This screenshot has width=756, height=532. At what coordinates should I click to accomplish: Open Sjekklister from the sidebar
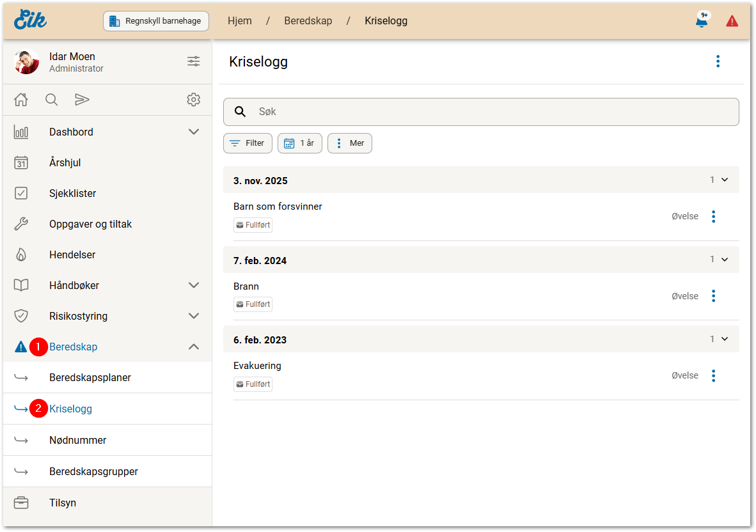coord(73,193)
